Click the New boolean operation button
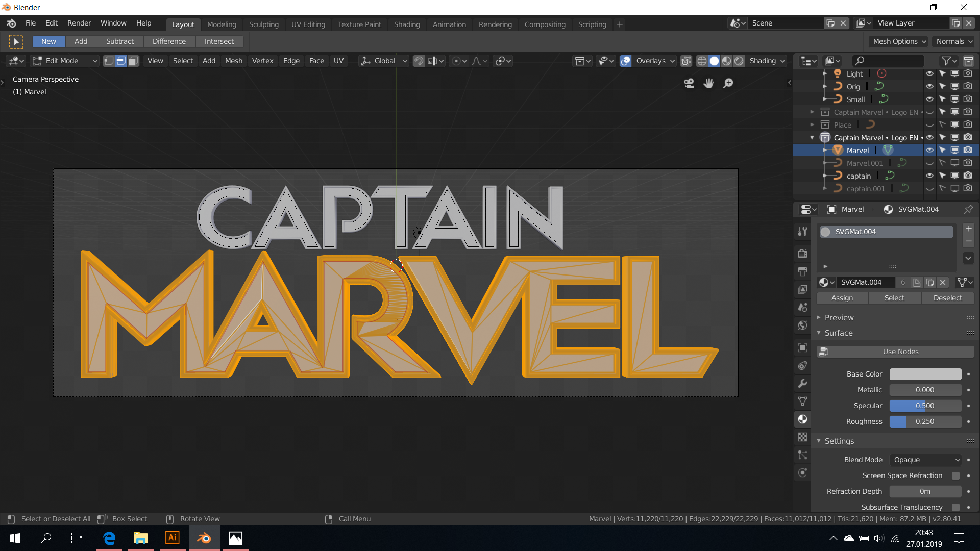Image resolution: width=980 pixels, height=551 pixels. 48,41
